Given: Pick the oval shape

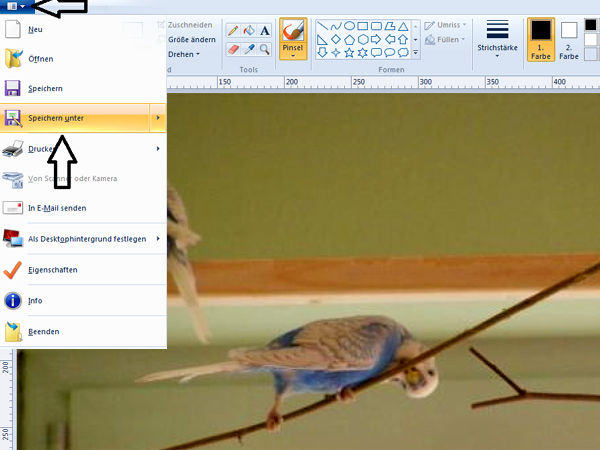Looking at the screenshot, I should pyautogui.click(x=349, y=26).
